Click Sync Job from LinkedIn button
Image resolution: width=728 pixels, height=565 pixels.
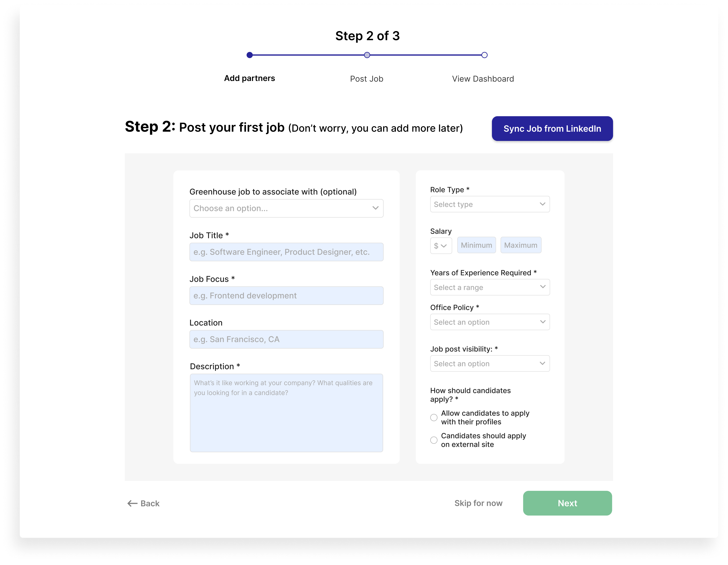(552, 129)
